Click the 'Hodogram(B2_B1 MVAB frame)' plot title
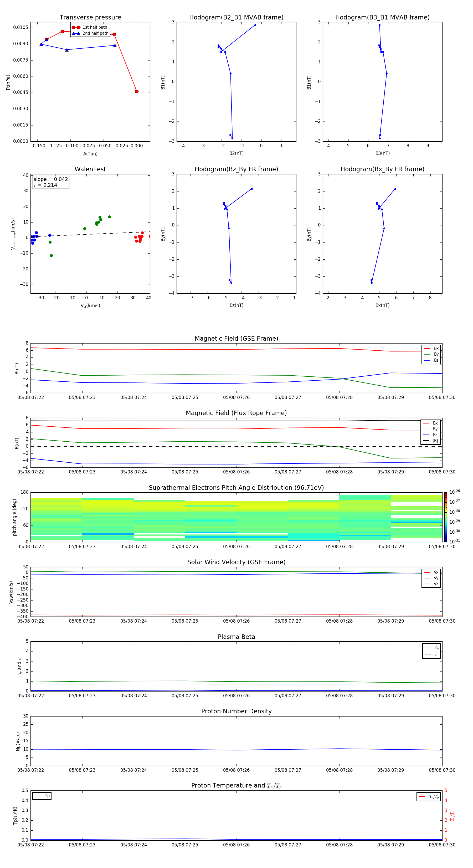Screen dimensions: 473x868 pyautogui.click(x=236, y=18)
